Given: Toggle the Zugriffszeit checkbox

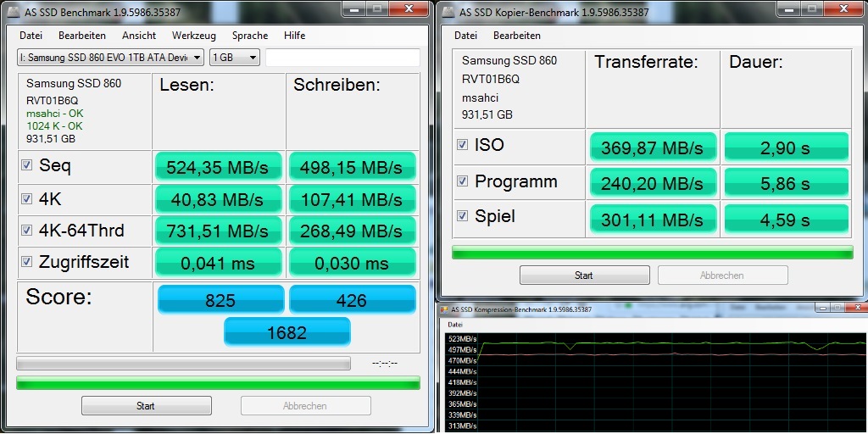Looking at the screenshot, I should point(26,262).
